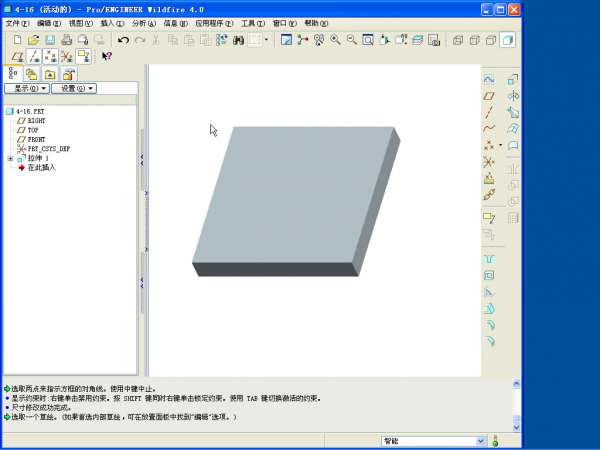Viewport: 600px width, 450px height.
Task: Open the 设置 dropdown in model tree
Action: click(x=76, y=89)
